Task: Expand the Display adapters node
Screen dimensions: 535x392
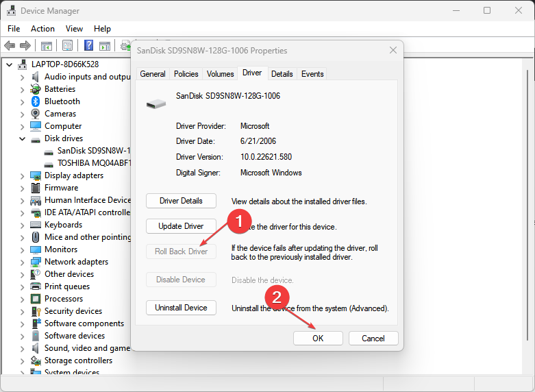Action: coord(22,176)
